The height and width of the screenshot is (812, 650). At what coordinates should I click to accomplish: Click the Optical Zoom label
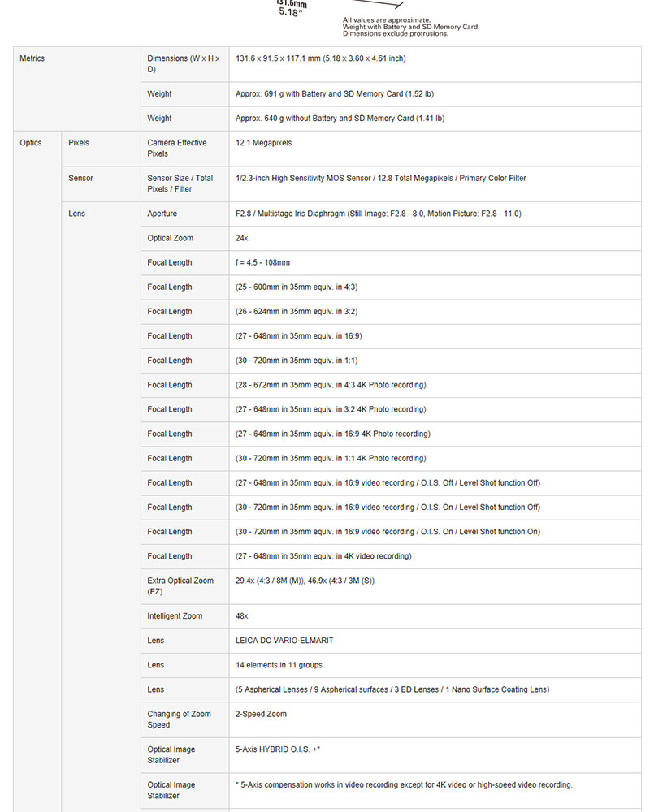(x=171, y=239)
